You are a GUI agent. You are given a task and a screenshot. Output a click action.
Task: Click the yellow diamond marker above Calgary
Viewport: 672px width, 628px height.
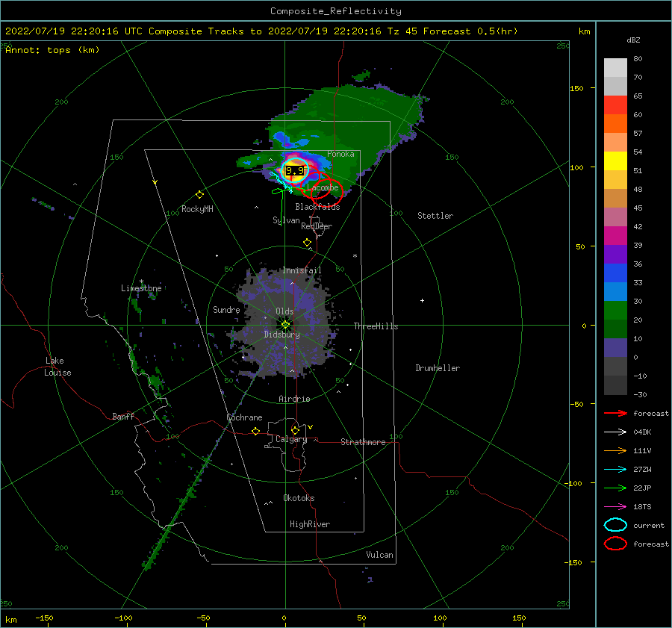pyautogui.click(x=295, y=430)
